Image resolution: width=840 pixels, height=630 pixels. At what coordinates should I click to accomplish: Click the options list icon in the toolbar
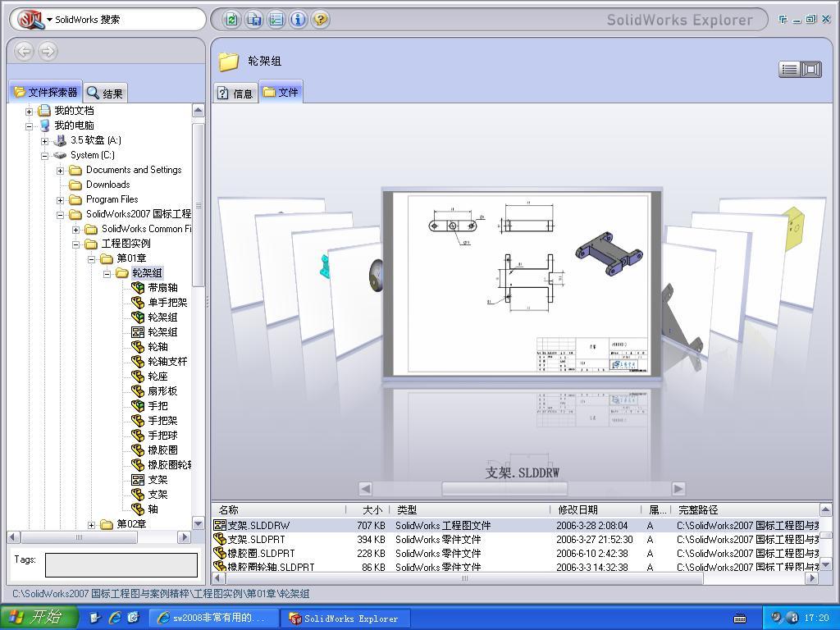point(276,20)
